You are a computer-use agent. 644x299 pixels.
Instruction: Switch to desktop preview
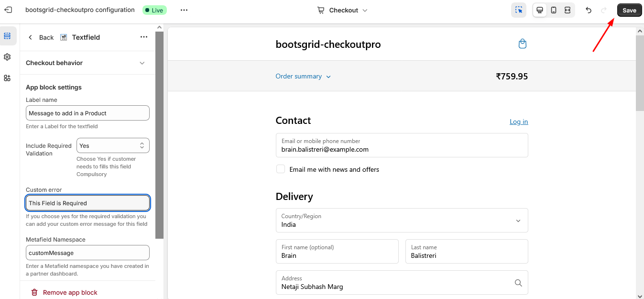pyautogui.click(x=540, y=10)
